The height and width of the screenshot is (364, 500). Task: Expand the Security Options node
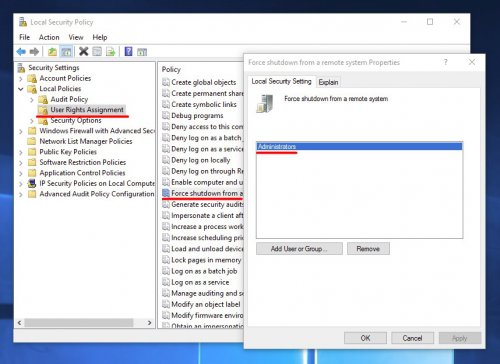coord(32,121)
